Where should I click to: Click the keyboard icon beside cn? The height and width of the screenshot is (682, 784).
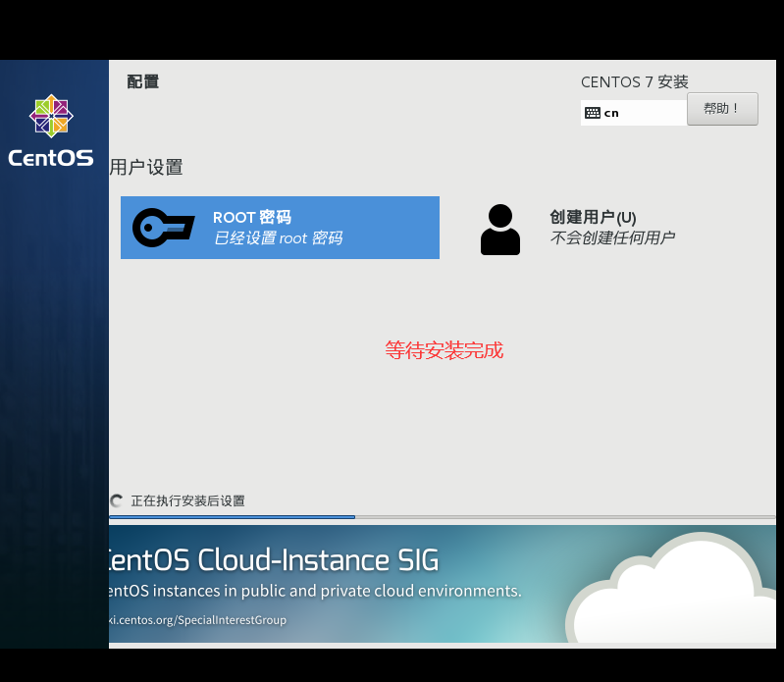(593, 113)
